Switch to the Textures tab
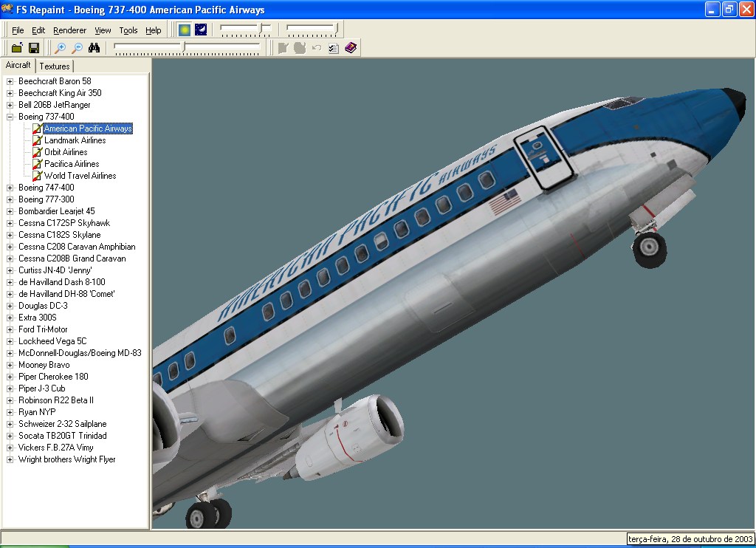This screenshot has width=756, height=548. click(x=55, y=66)
